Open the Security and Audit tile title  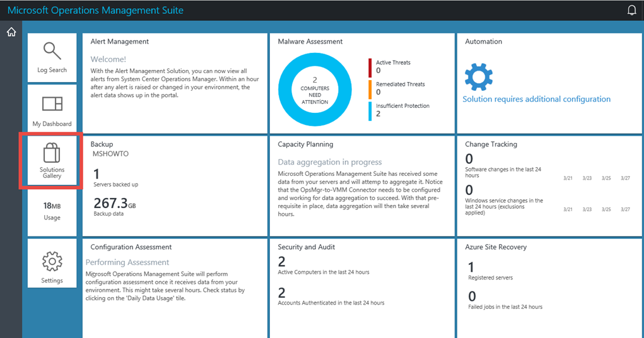307,247
